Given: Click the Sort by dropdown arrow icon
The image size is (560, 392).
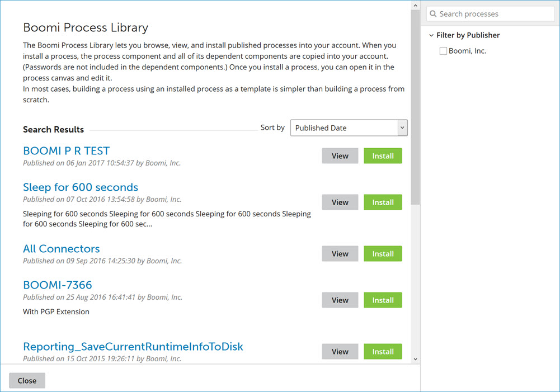Looking at the screenshot, I should 402,127.
